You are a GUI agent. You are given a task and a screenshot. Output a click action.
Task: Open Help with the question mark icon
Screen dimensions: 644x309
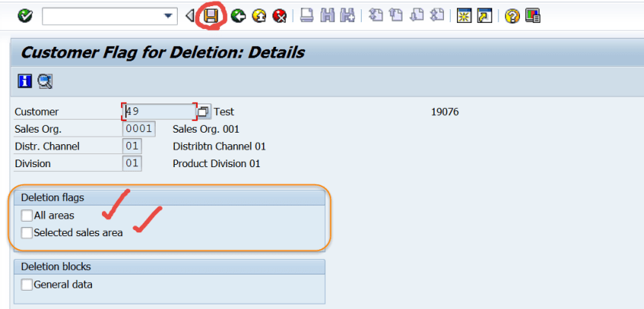point(512,16)
